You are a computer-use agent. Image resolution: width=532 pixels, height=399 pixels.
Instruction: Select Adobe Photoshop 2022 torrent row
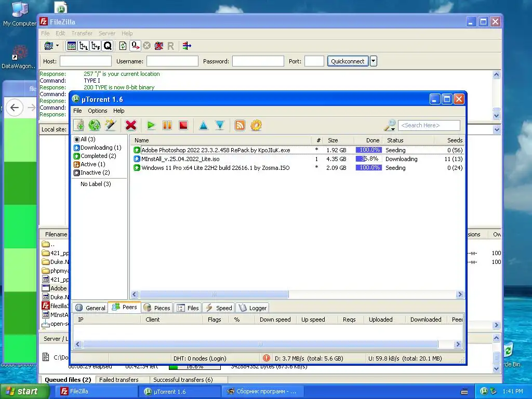(x=298, y=150)
